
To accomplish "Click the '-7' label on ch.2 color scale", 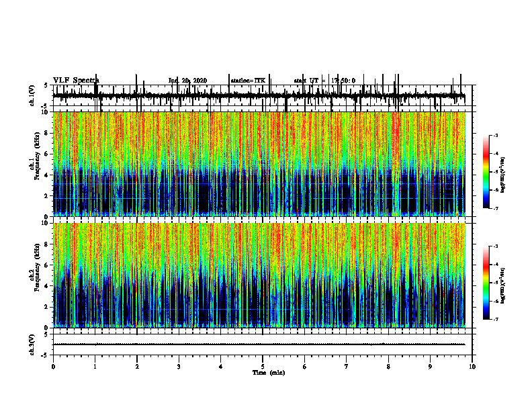I will pos(496,320).
